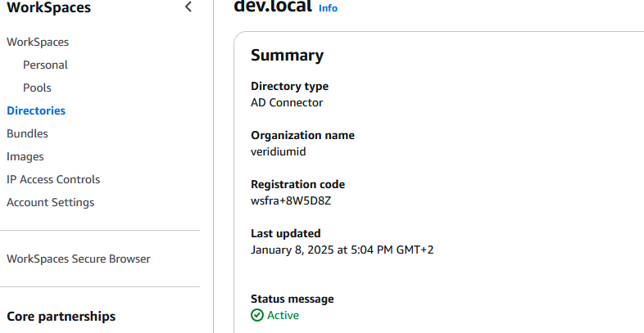Viewport: 644px width, 333px height.
Task: Click the green Active status check icon
Action: (x=257, y=315)
